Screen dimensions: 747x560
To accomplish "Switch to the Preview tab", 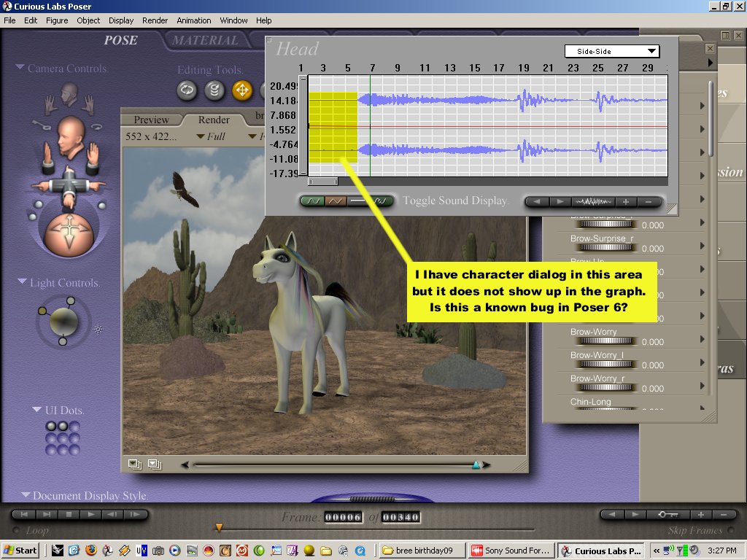I will click(x=151, y=120).
